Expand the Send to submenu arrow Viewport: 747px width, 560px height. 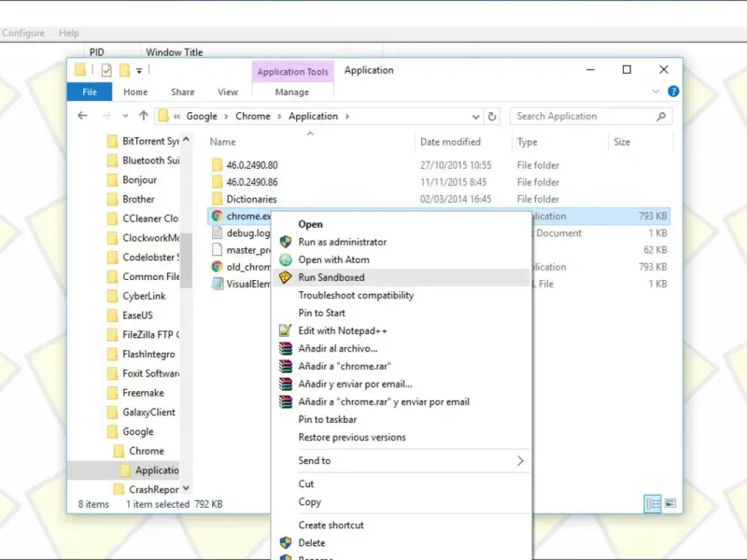(x=520, y=460)
